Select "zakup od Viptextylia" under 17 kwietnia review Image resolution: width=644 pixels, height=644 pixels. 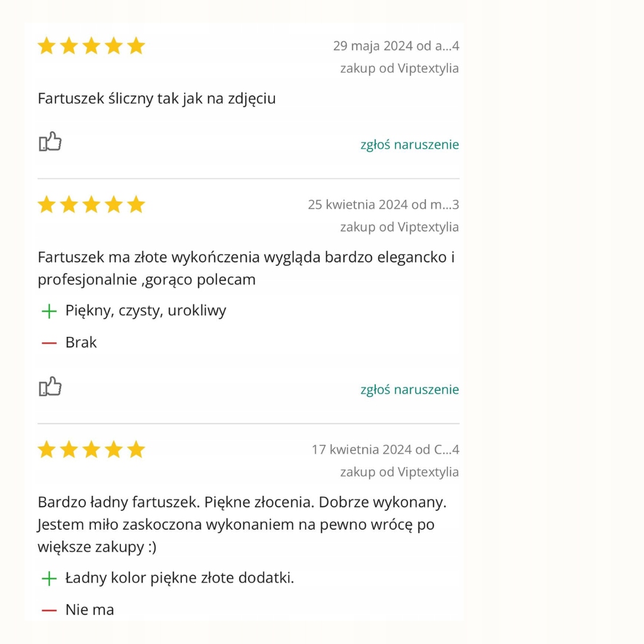[x=400, y=472]
